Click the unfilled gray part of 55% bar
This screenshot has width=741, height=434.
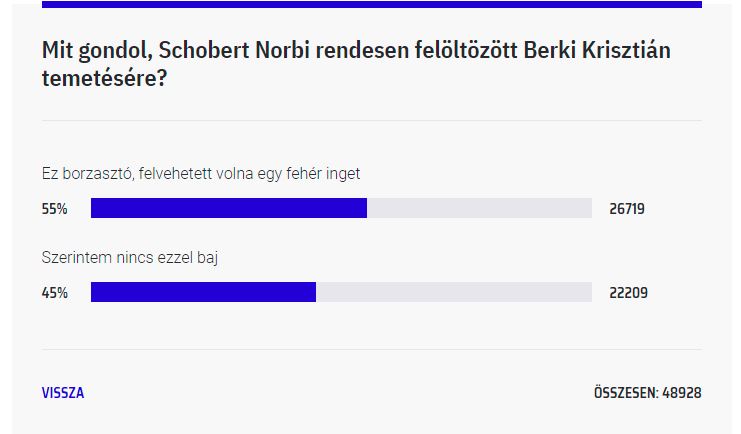(x=480, y=208)
